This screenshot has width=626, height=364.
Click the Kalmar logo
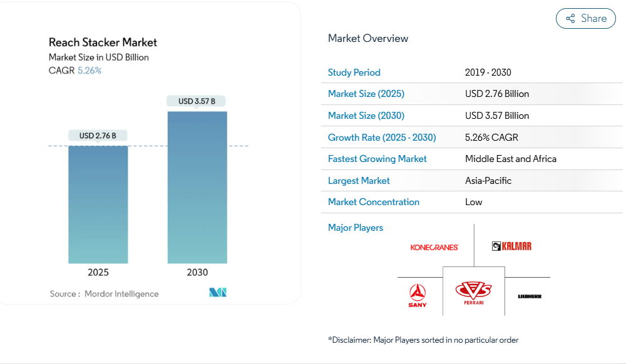click(511, 246)
